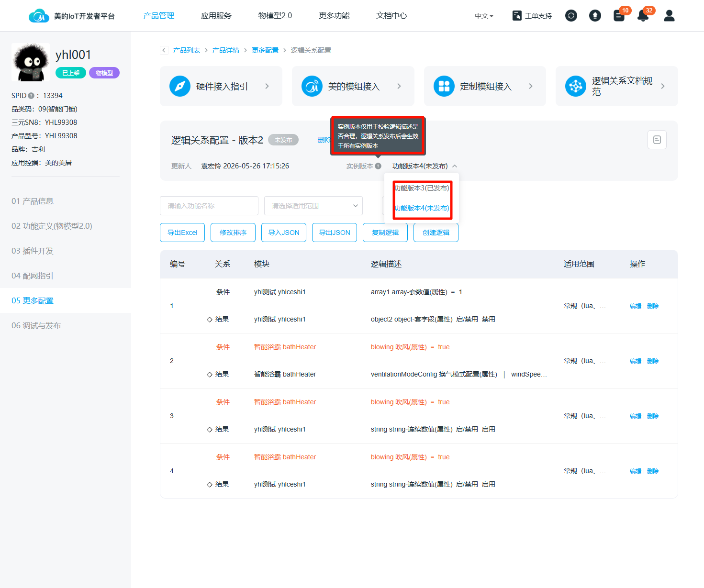The image size is (704, 588).
Task: Click the help icon next to SPID
Action: [31, 96]
